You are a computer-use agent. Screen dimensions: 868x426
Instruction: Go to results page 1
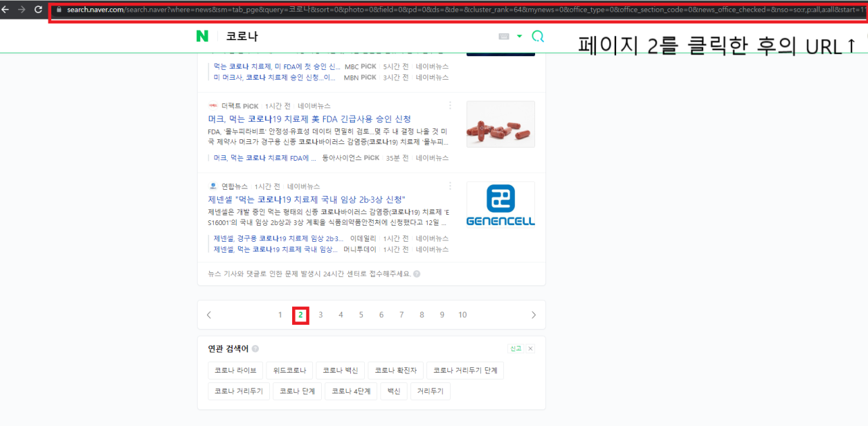280,314
